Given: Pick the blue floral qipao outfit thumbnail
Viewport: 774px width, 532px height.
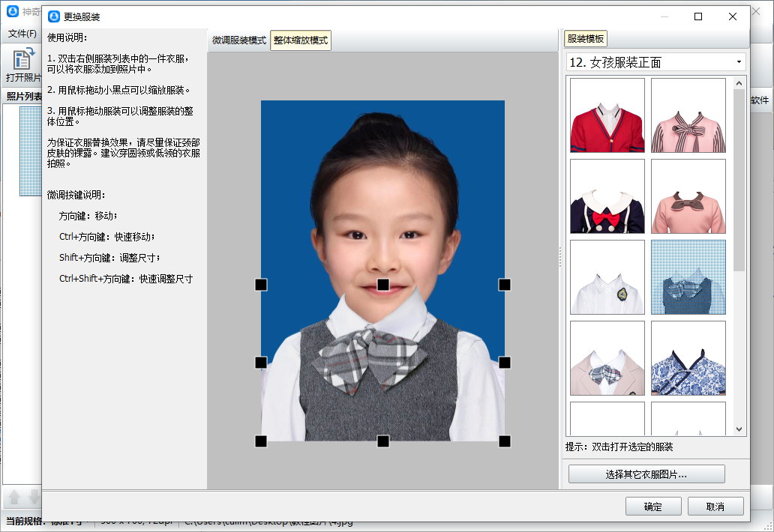Looking at the screenshot, I should [x=688, y=358].
